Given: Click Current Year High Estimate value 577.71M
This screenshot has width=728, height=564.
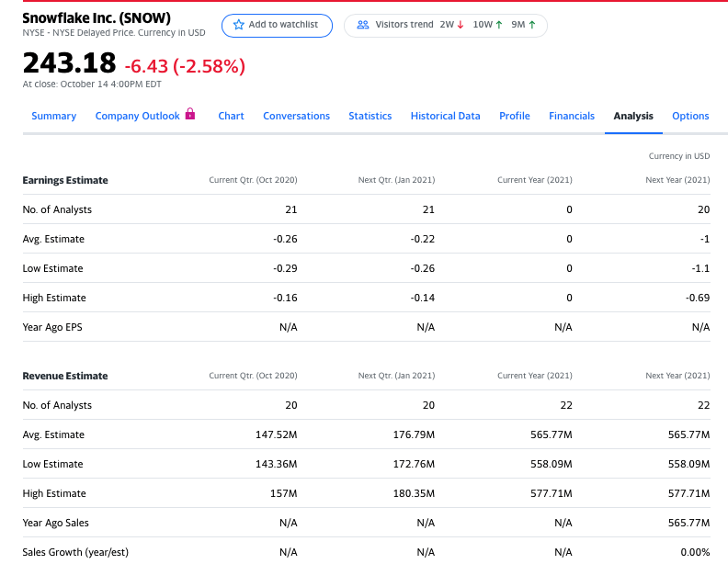Looking at the screenshot, I should [x=552, y=493].
